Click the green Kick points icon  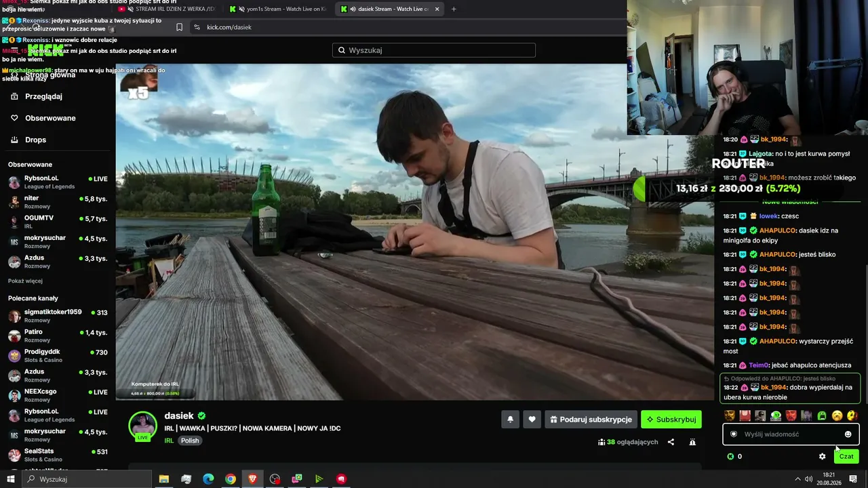(x=730, y=456)
